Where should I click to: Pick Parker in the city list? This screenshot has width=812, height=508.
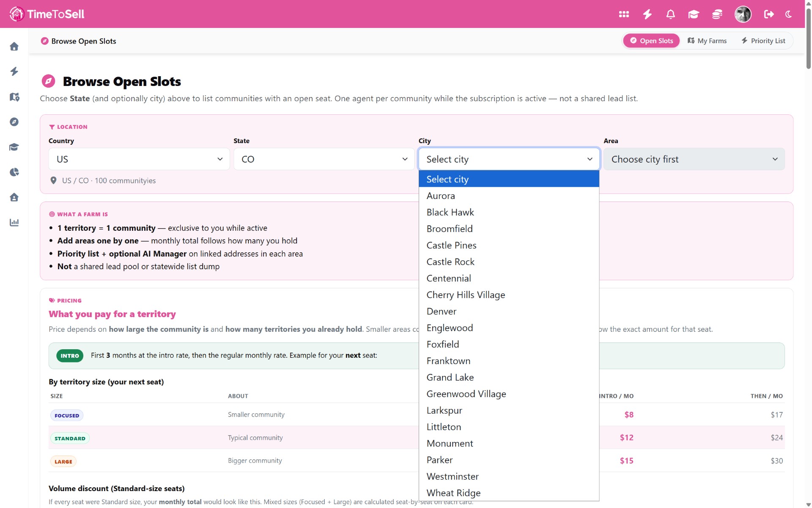point(509,460)
